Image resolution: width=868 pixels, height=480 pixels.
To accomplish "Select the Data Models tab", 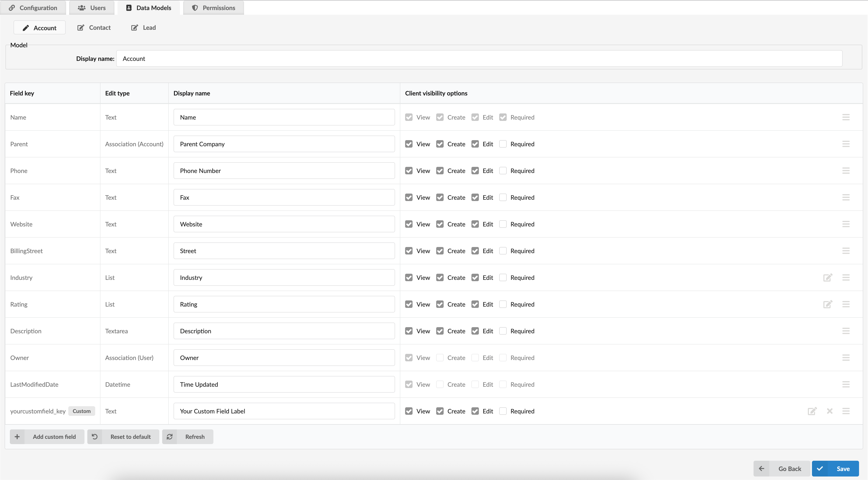I will [149, 7].
